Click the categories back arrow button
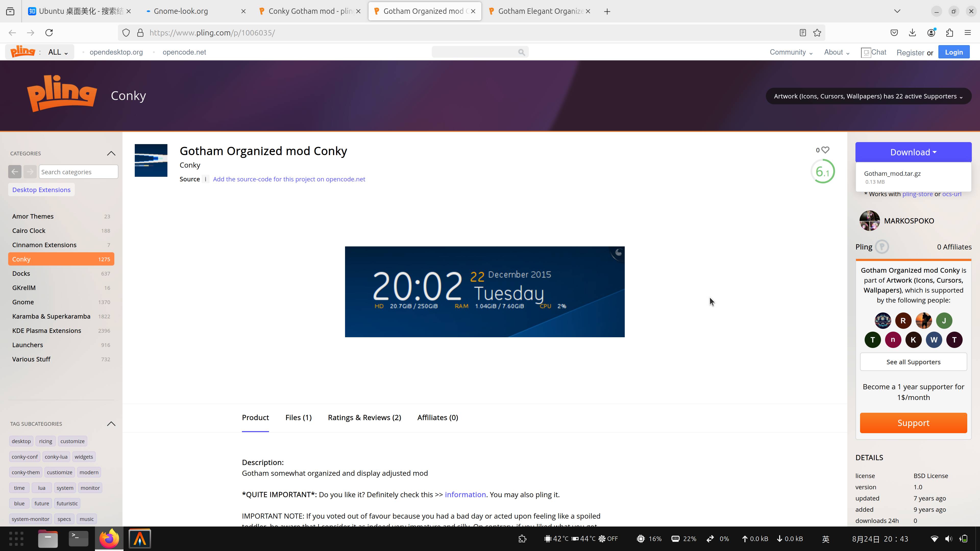980x551 pixels. click(15, 172)
